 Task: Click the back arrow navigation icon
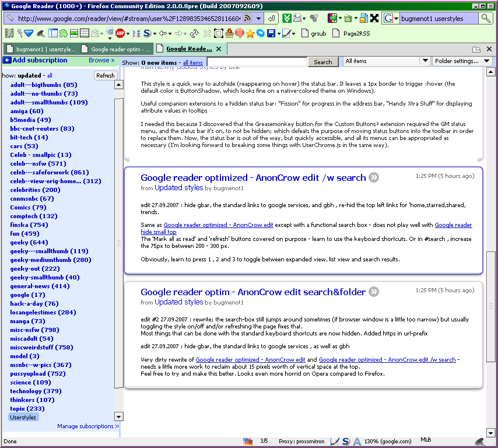(x=163, y=33)
